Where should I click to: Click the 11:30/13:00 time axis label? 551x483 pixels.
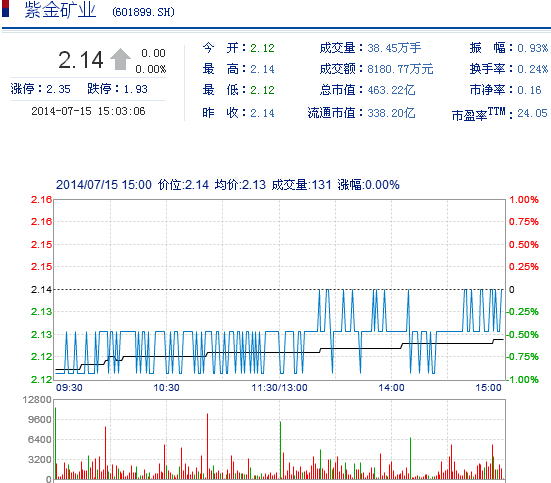[x=279, y=387]
